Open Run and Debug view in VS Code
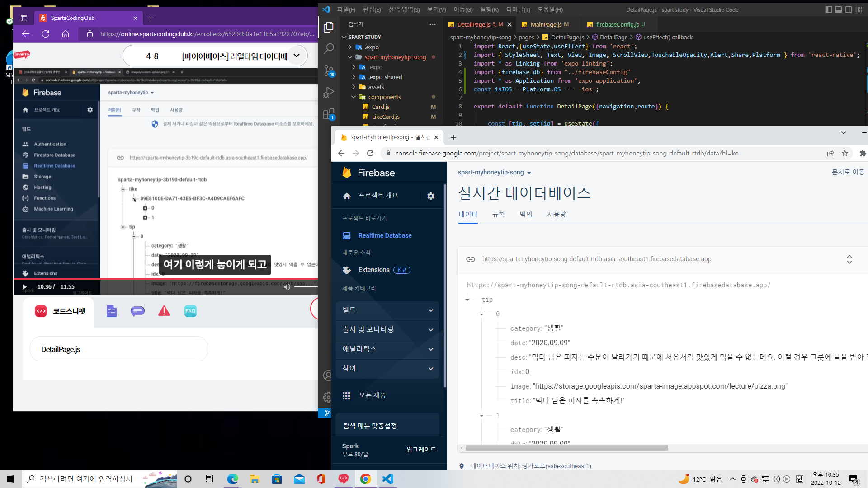Viewport: 868px width, 488px height. pos(329,92)
